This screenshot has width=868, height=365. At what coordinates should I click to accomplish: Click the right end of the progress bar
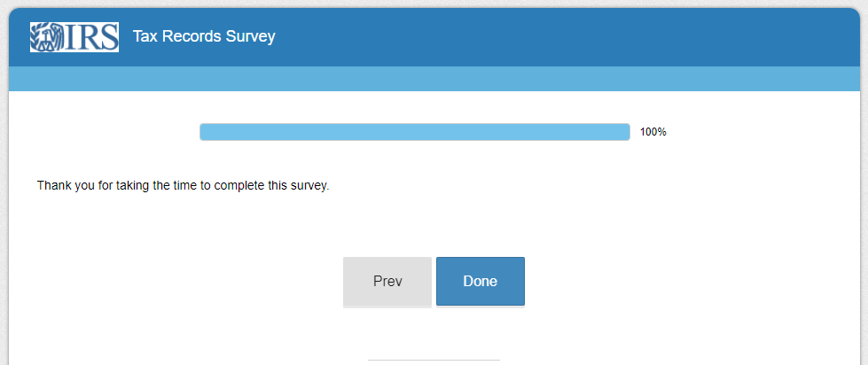624,132
